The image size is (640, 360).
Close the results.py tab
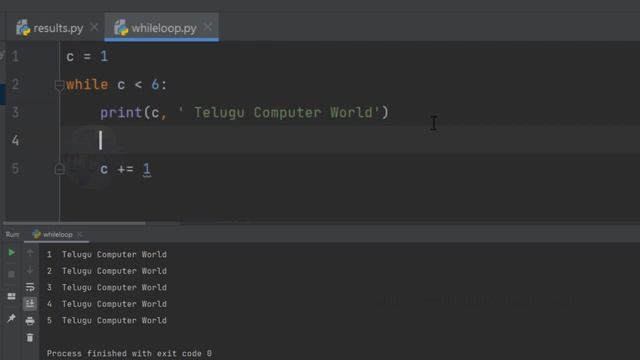94,27
